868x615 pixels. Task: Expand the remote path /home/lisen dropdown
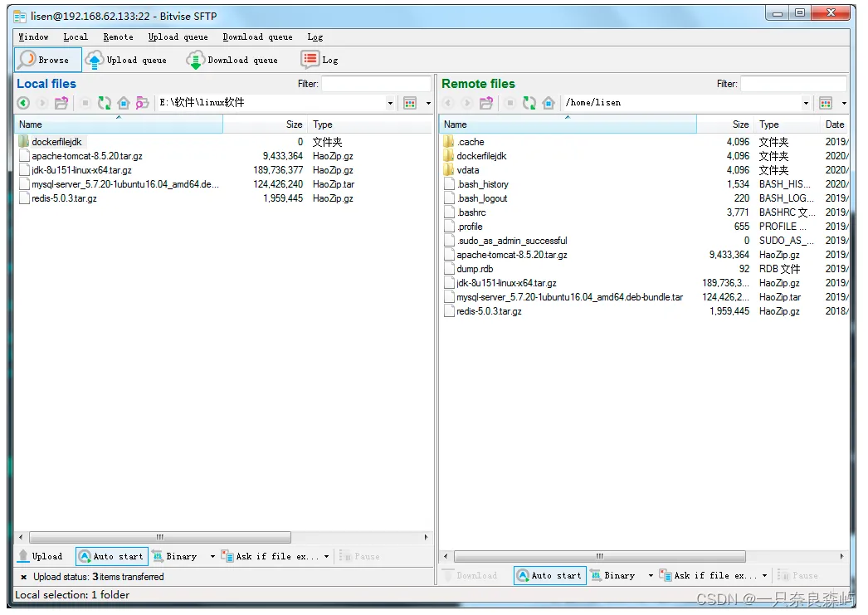coord(806,103)
